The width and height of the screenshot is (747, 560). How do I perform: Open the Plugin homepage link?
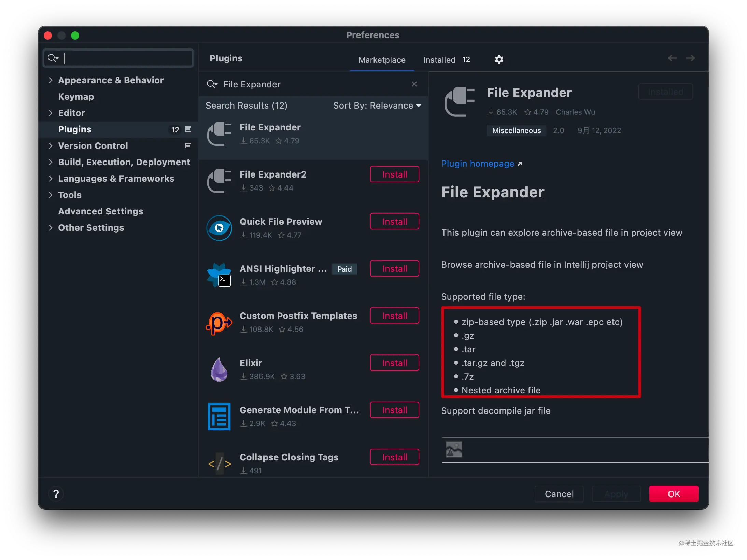(478, 164)
